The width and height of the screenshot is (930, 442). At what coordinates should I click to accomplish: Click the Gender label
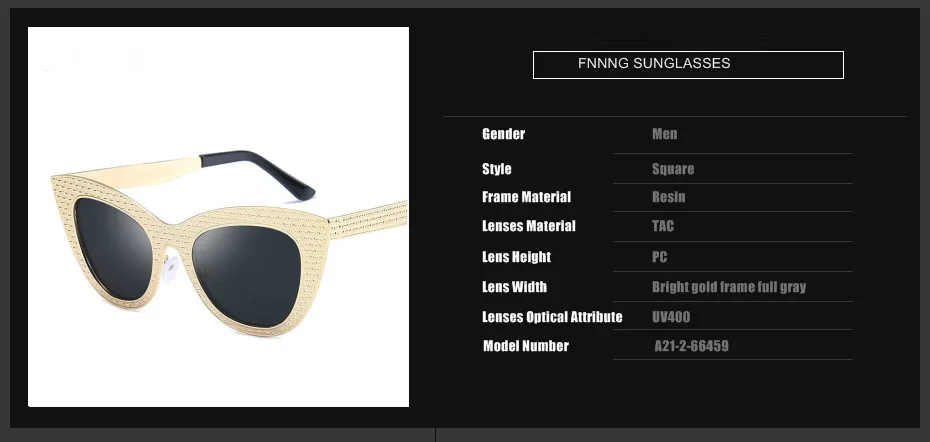pyautogui.click(x=504, y=134)
